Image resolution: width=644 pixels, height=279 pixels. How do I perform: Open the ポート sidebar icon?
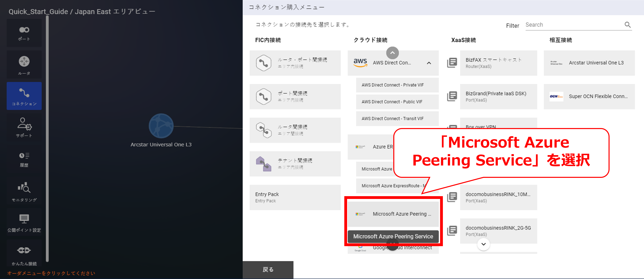(x=24, y=33)
